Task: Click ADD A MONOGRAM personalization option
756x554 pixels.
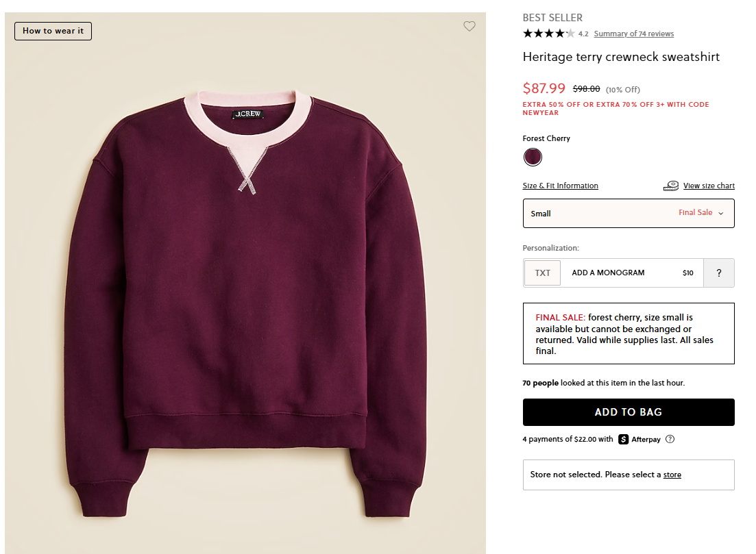Action: coord(608,273)
